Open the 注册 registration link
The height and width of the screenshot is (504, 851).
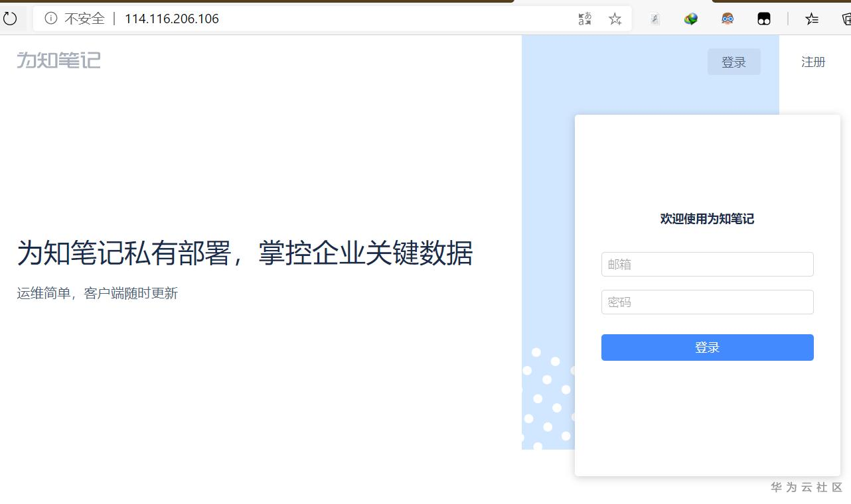(812, 62)
